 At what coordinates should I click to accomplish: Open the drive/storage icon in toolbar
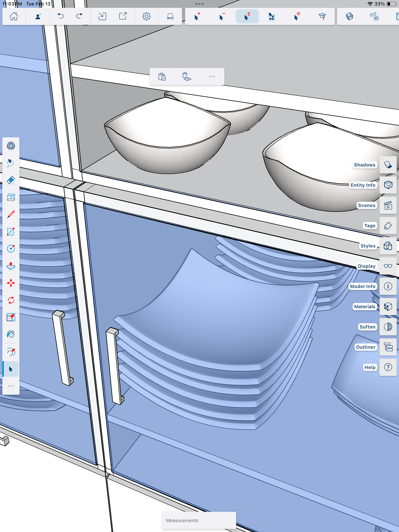170,16
